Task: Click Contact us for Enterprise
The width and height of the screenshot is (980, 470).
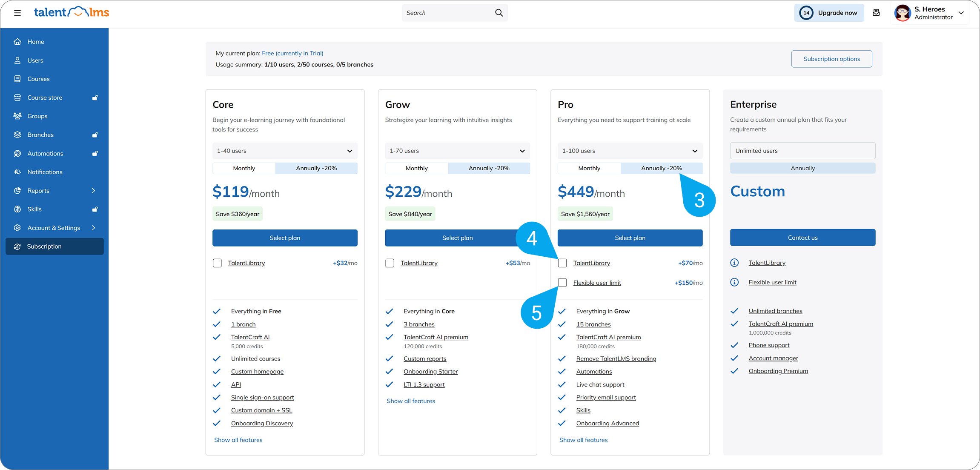Action: [x=802, y=238]
